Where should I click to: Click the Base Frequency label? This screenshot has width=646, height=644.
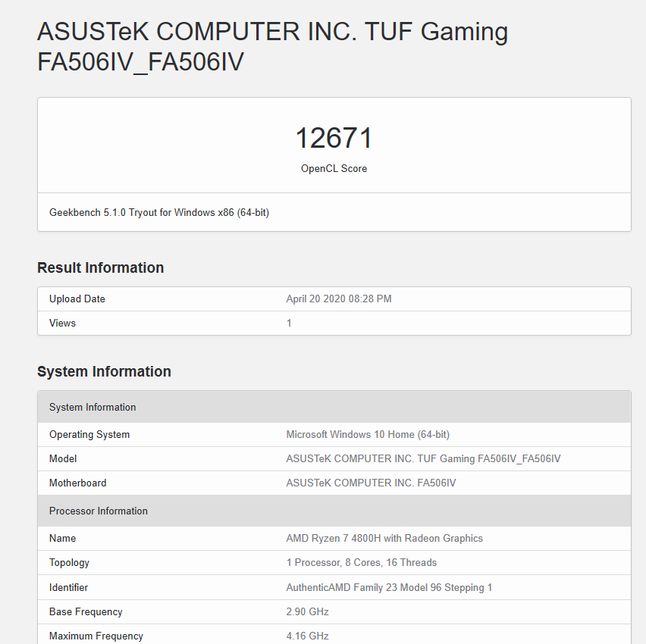click(86, 612)
